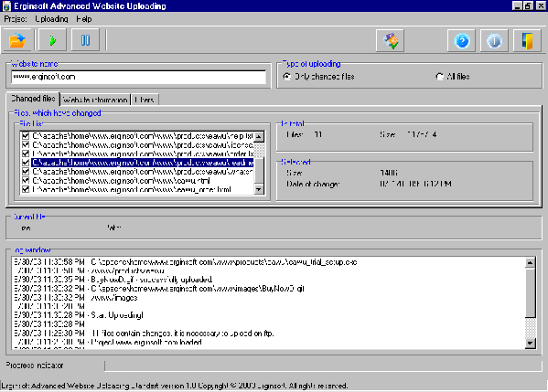The image size is (548, 392).
Task: Switch to the Website information tab
Action: pyautogui.click(x=95, y=100)
